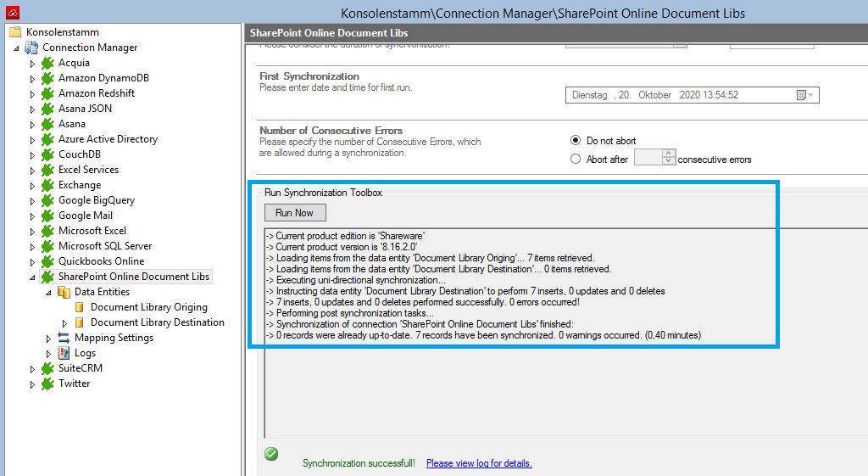Viewport: 868px width, 476px height.
Task: Click the Document Library Origing database icon
Action: (x=80, y=307)
